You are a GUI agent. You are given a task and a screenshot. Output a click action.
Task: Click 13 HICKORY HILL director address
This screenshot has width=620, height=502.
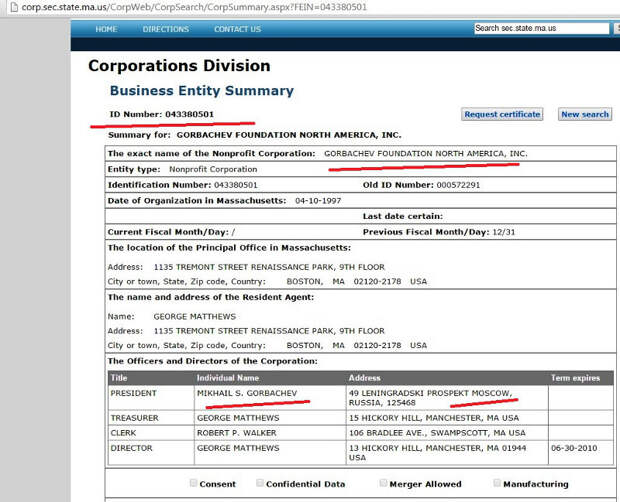[x=447, y=453]
